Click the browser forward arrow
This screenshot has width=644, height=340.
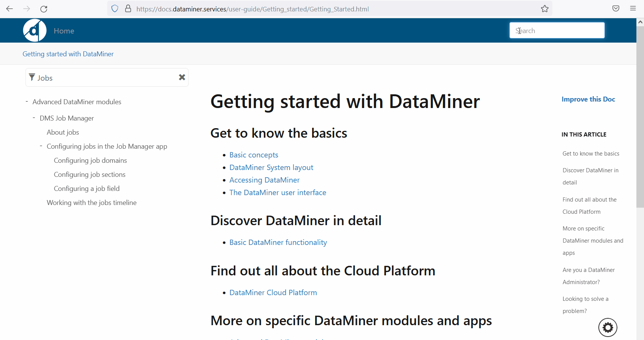pos(27,9)
